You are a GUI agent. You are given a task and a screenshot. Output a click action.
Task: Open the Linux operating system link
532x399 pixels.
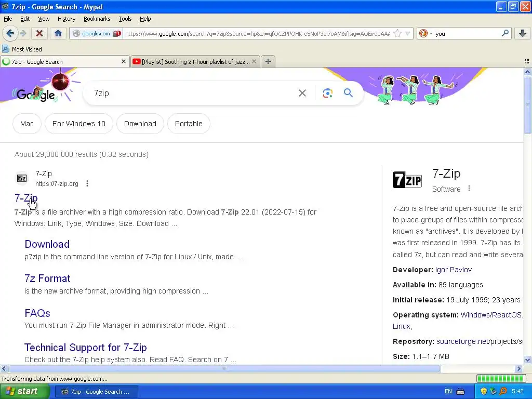[x=402, y=326]
